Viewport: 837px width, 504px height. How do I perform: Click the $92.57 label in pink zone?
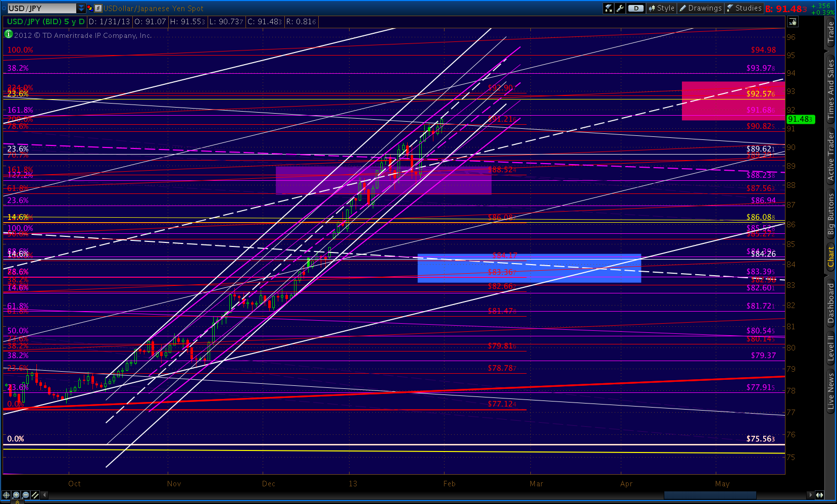pyautogui.click(x=761, y=94)
